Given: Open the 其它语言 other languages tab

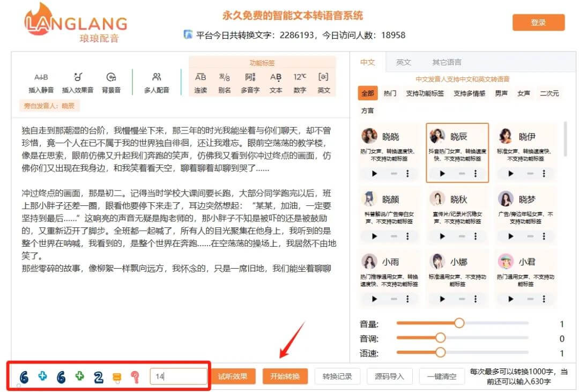Looking at the screenshot, I should (x=446, y=62).
